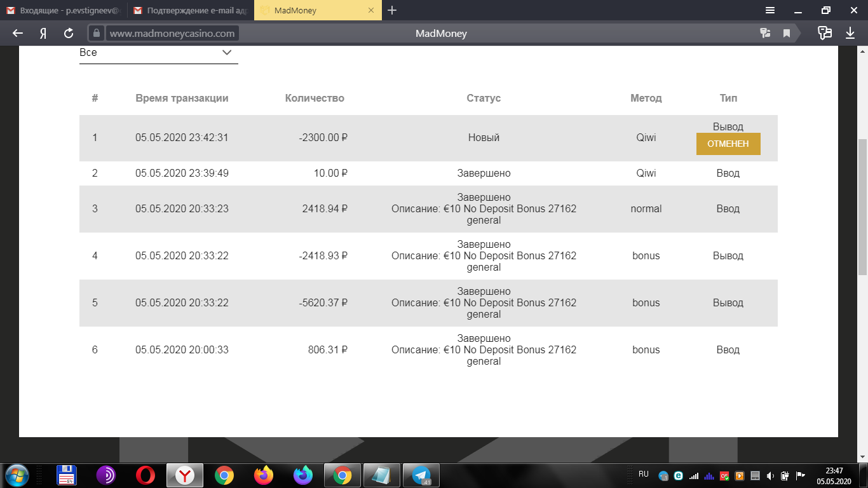Click the normal method cell

[x=646, y=208]
